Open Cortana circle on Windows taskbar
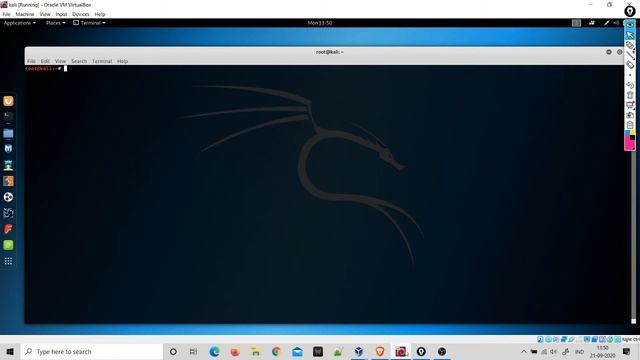 pos(173,351)
